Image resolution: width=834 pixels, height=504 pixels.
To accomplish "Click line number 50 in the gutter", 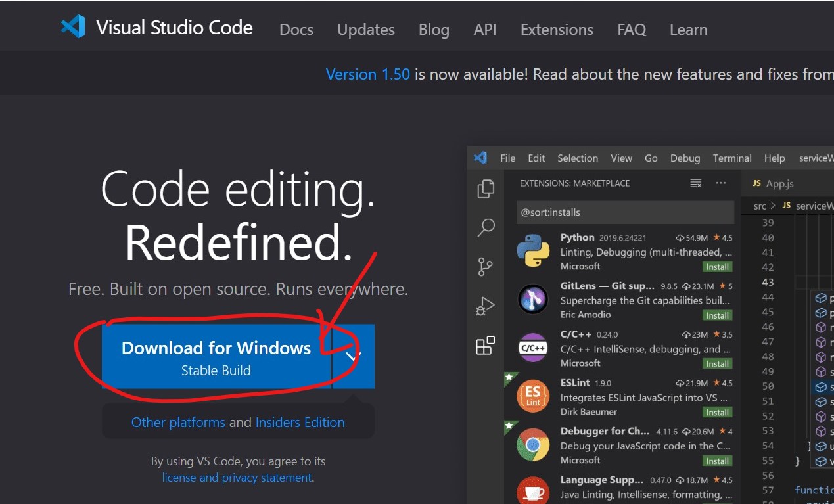I will (x=768, y=386).
